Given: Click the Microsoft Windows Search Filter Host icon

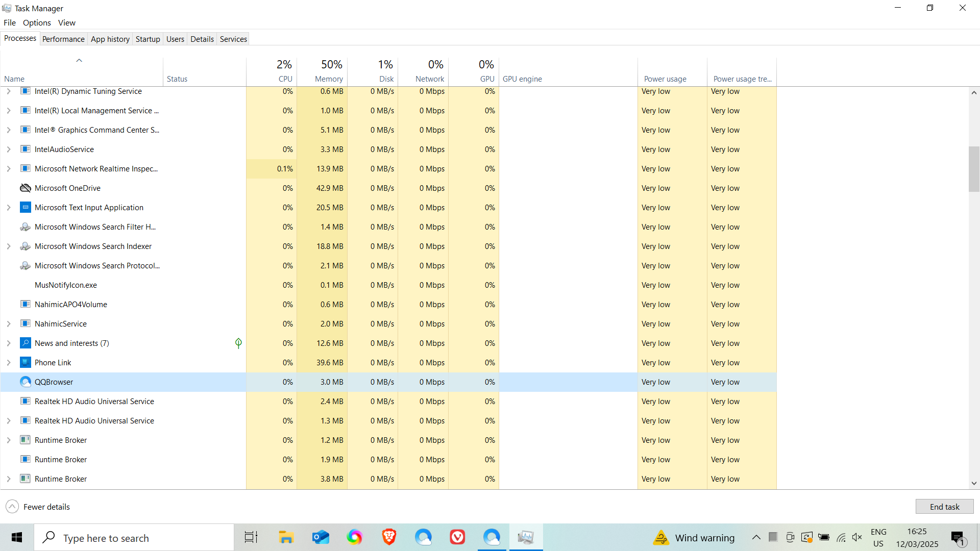Looking at the screenshot, I should pyautogui.click(x=26, y=227).
